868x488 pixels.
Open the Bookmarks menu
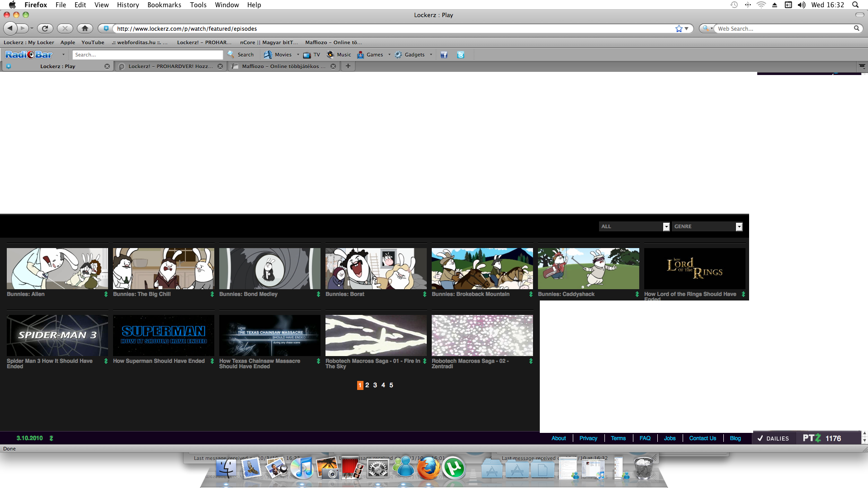(x=164, y=5)
